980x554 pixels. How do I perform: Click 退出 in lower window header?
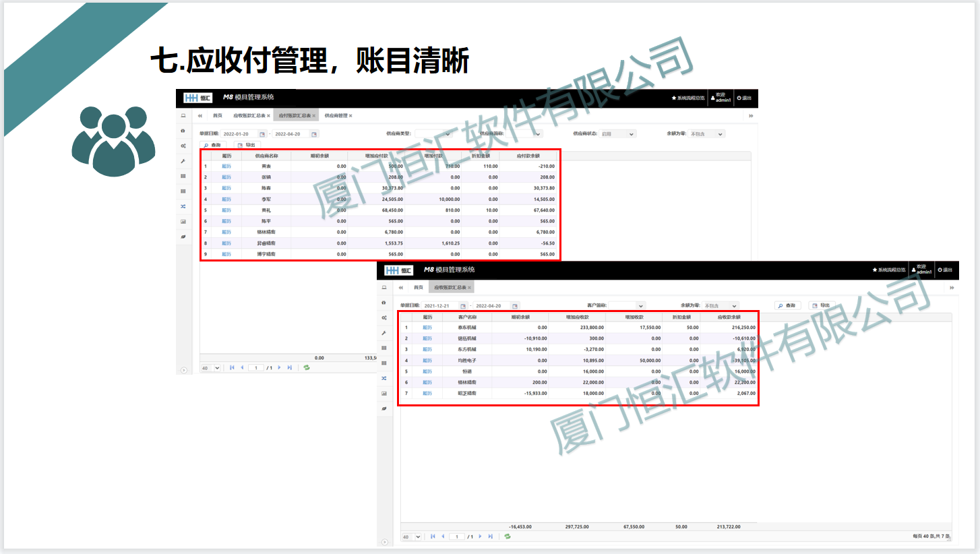coord(946,270)
